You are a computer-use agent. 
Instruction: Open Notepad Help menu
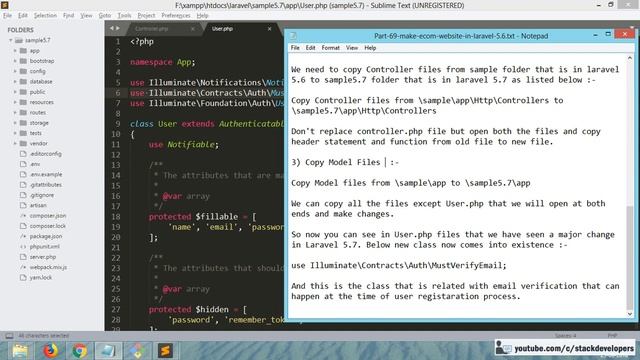tap(370, 48)
